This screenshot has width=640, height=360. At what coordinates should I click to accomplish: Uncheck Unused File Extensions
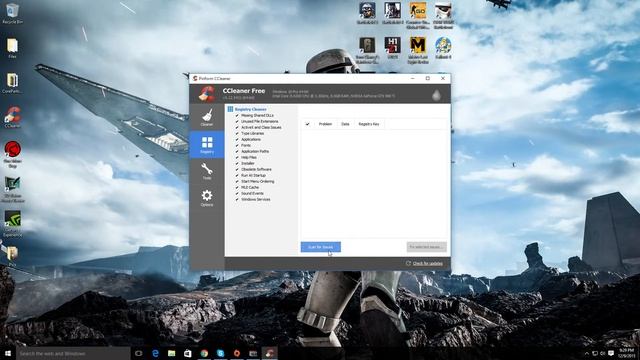point(237,121)
